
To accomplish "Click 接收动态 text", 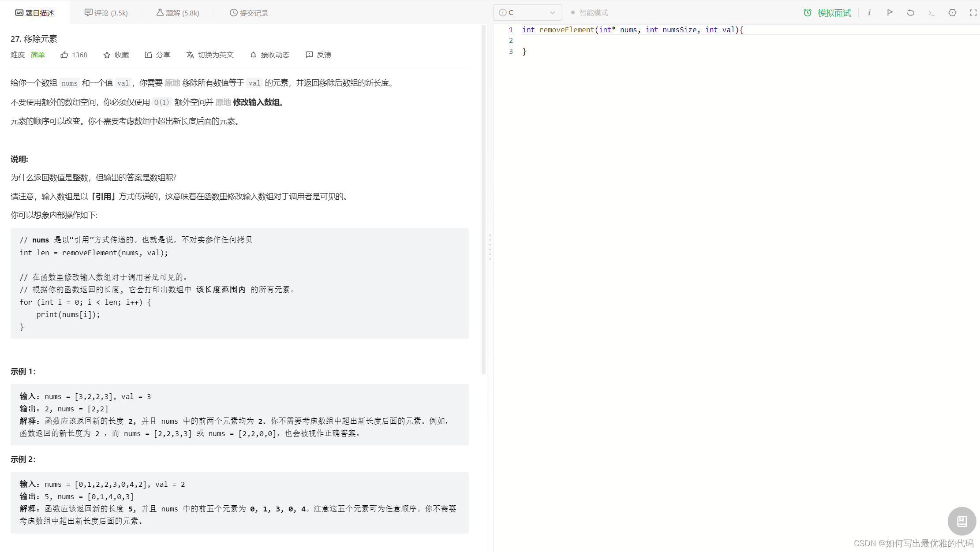I will [x=275, y=55].
